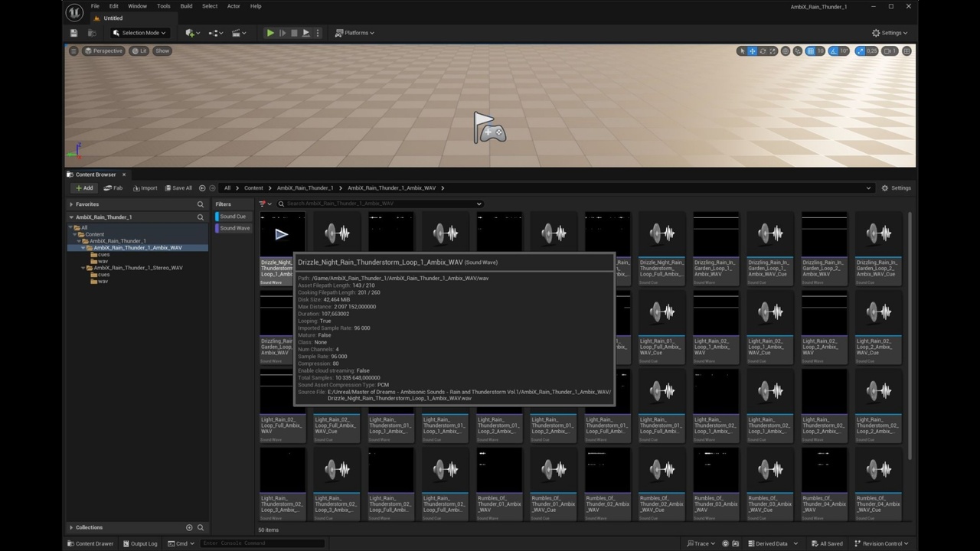Collapse the AmbiX_Rain_Thunder_1 sources section

tap(70, 217)
